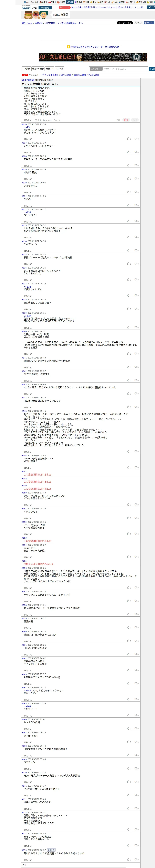
Task: Thumbs up post #134
Action: click(x=129, y=250)
